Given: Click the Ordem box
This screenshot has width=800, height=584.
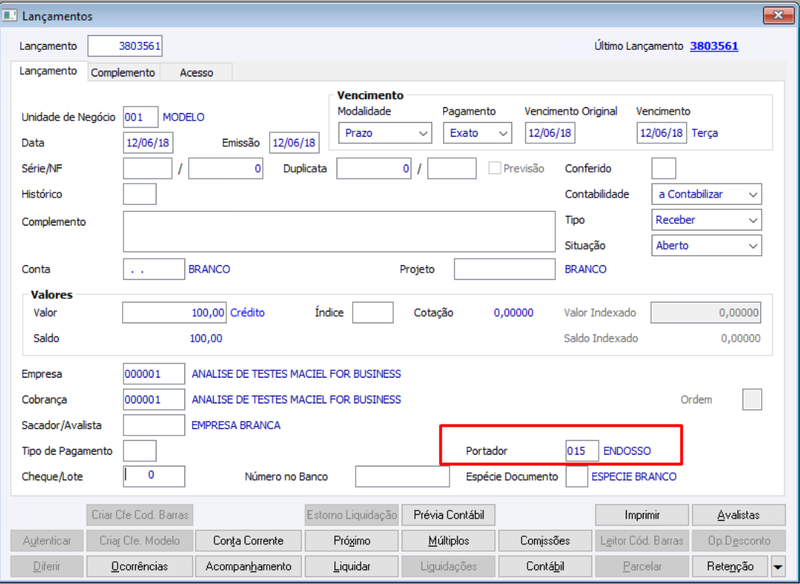Looking at the screenshot, I should click(752, 399).
